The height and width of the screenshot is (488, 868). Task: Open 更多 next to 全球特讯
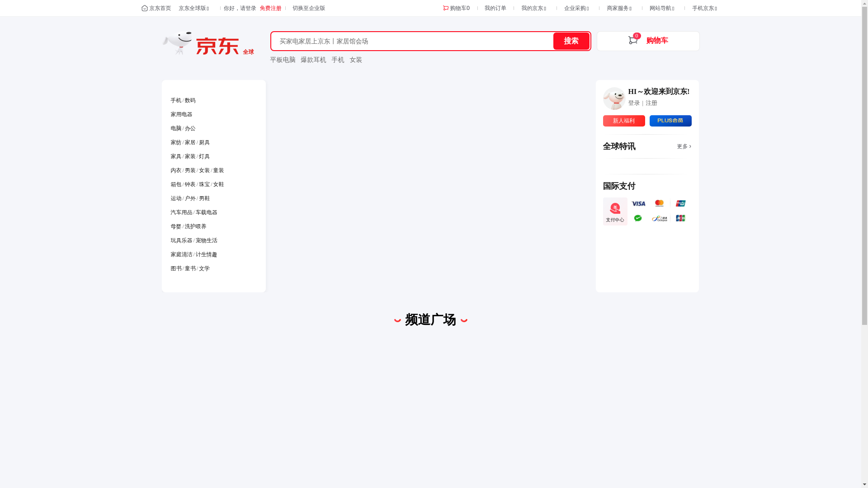pyautogui.click(x=684, y=146)
